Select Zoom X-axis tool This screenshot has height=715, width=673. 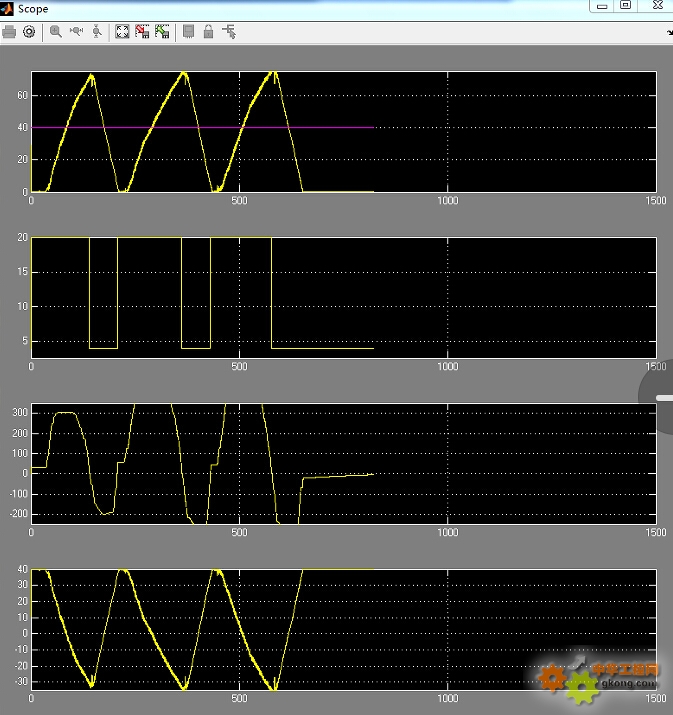(x=76, y=31)
